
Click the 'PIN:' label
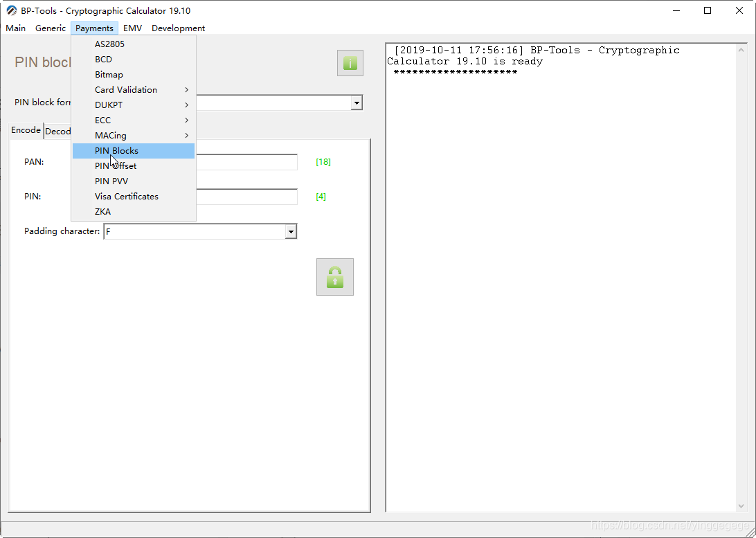(33, 197)
